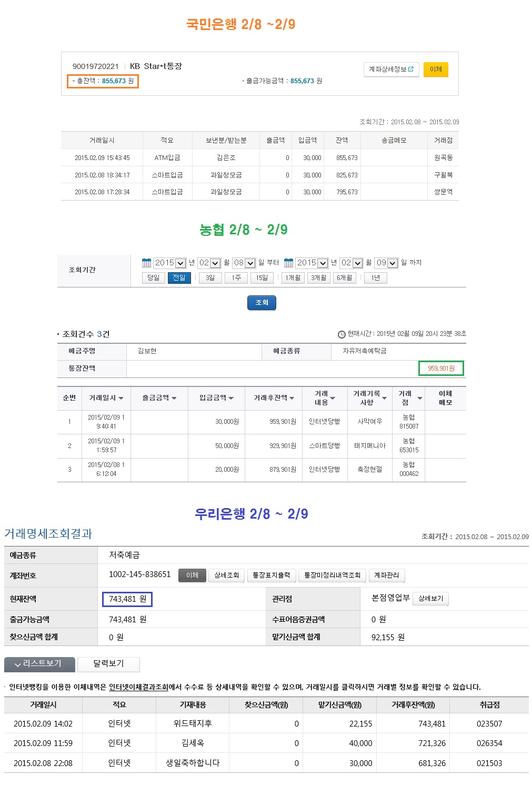
Task: Switch to 달력보기 calendar view tab
Action: pyautogui.click(x=108, y=664)
